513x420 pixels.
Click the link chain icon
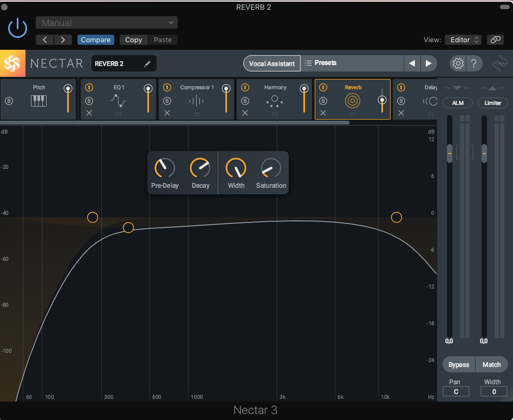(x=495, y=40)
